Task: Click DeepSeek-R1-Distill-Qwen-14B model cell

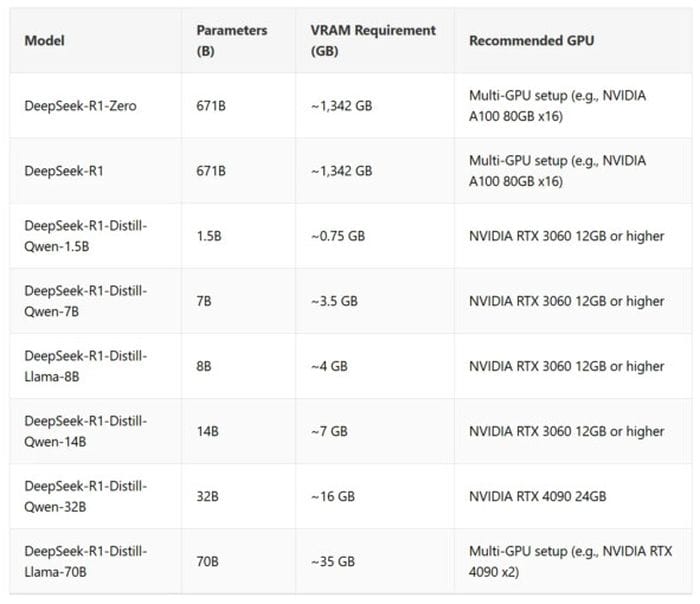Action: (86, 431)
